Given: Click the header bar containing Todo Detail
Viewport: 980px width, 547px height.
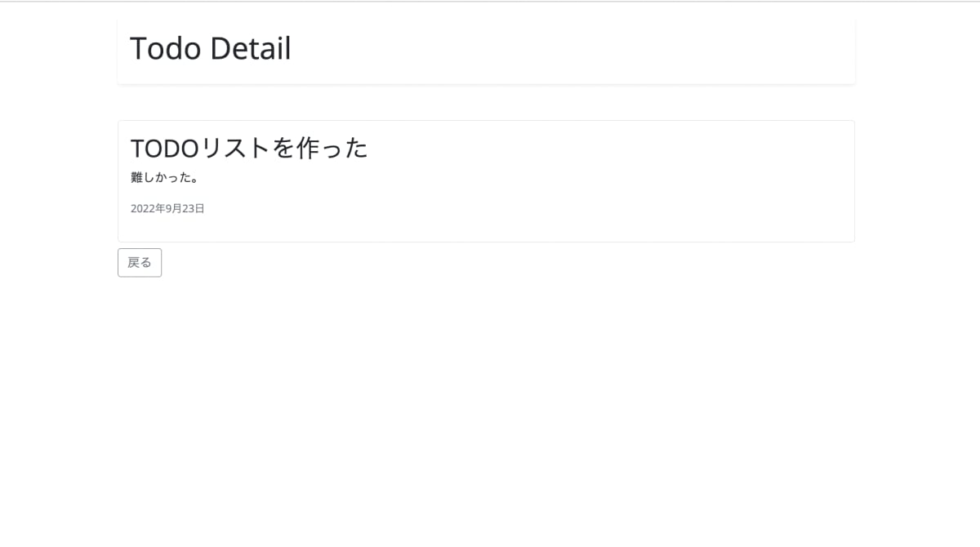Looking at the screenshot, I should (x=486, y=47).
